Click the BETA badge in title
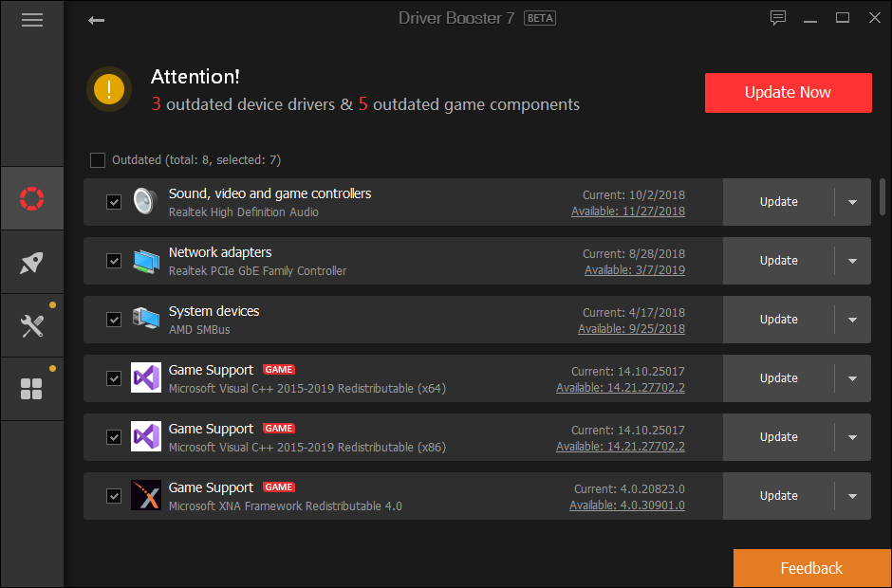Screen dimensions: 892x588 pos(540,18)
